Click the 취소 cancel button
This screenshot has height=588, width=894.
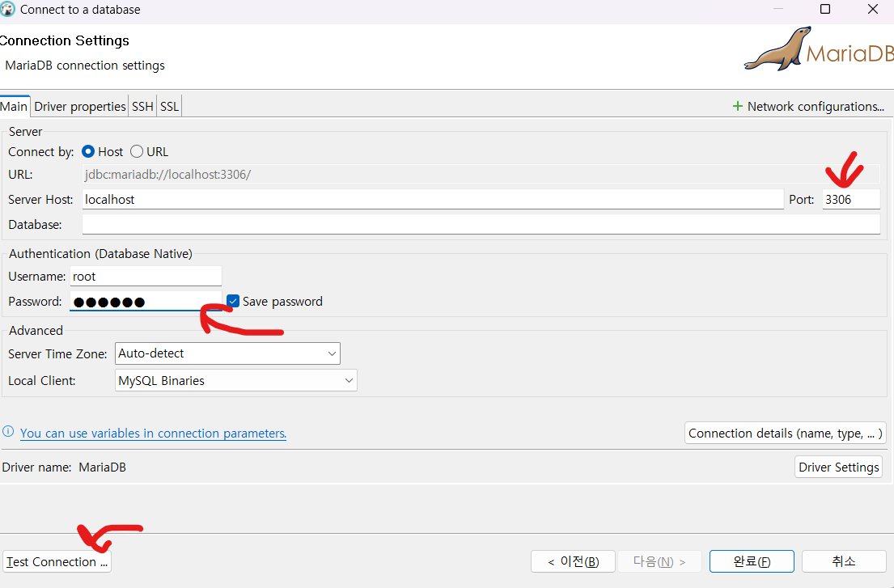(x=844, y=562)
